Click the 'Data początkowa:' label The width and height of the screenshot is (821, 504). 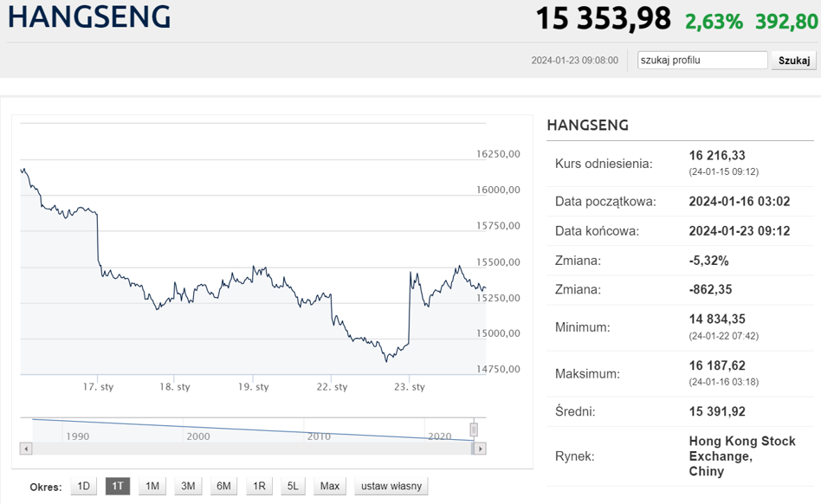(605, 202)
